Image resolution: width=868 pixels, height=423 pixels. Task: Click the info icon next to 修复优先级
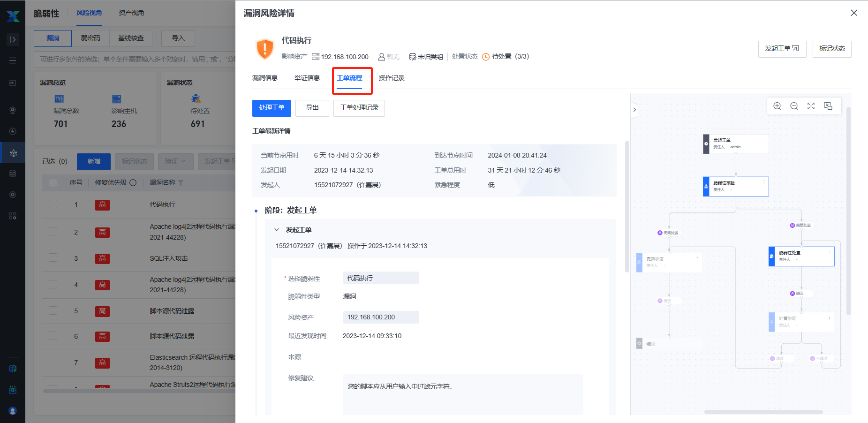[x=133, y=183]
